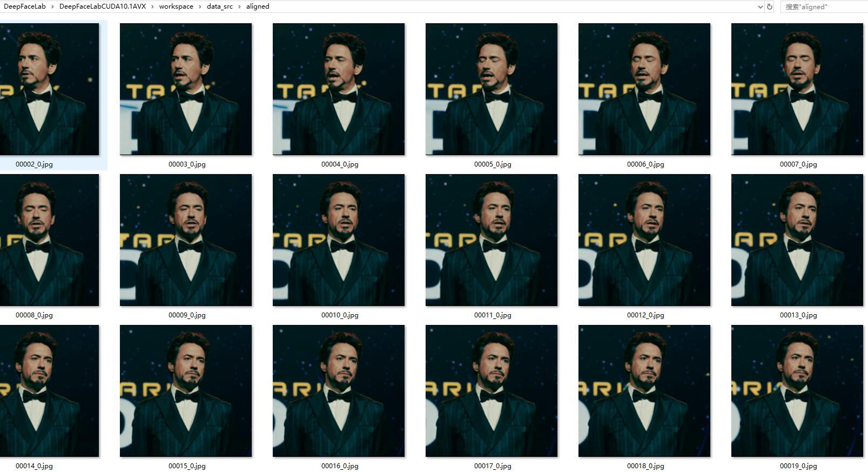Select the 00011_0.jpg thumbnail
The width and height of the screenshot is (868, 472).
492,240
